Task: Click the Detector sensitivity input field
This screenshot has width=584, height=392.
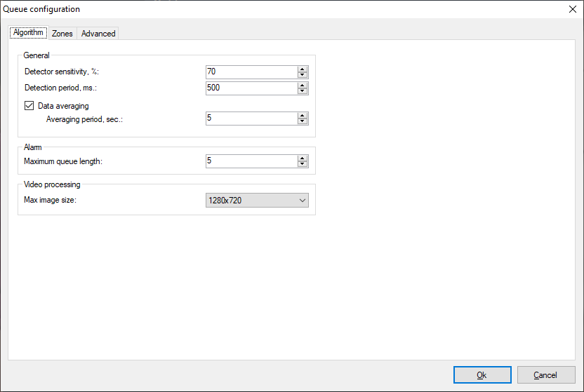Action: pos(250,72)
